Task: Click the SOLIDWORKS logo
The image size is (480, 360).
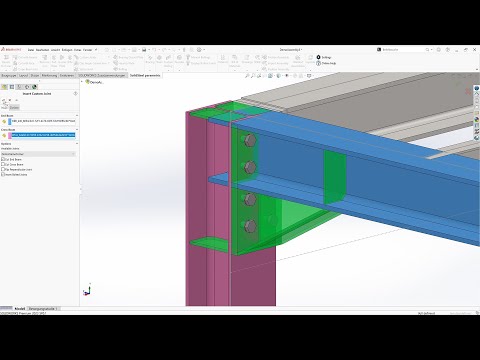Action: tap(11, 50)
